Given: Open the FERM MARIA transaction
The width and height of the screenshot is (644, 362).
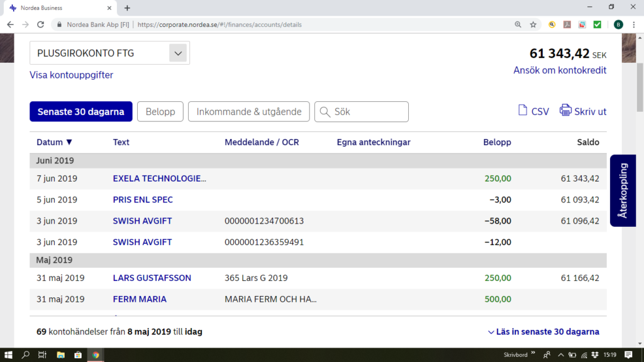Looking at the screenshot, I should click(x=140, y=299).
